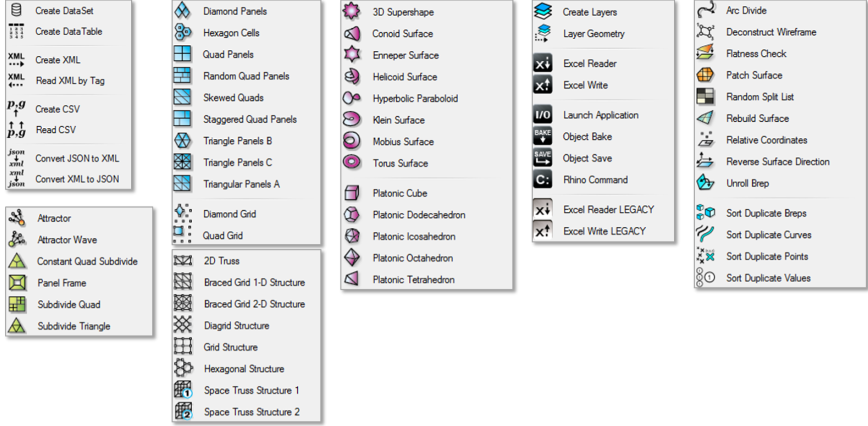The image size is (868, 426).
Task: Click the Subdivide Quad green grid icon
Action: click(x=17, y=304)
